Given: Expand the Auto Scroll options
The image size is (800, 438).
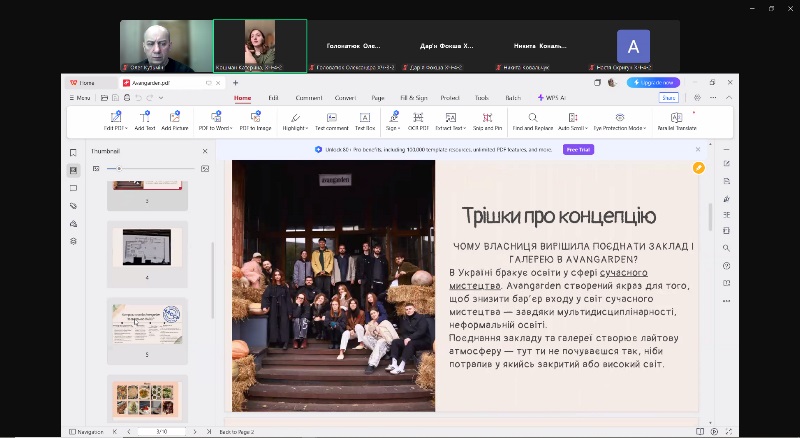Looking at the screenshot, I should 585,128.
